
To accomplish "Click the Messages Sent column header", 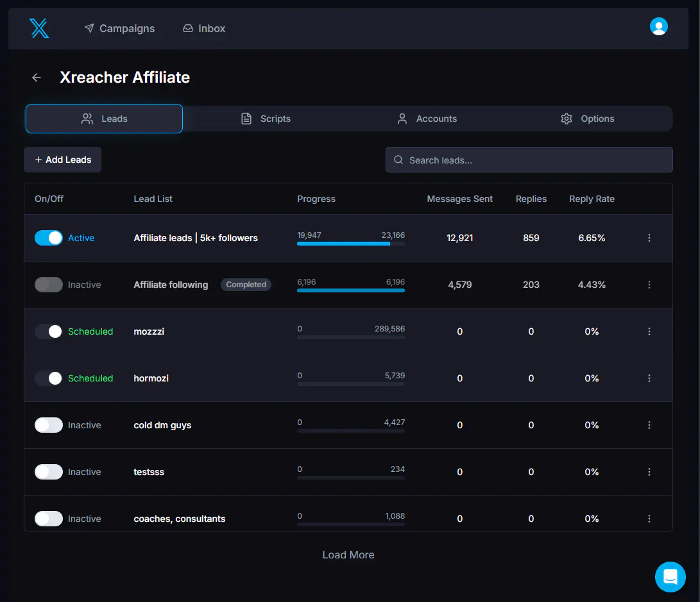I will [460, 199].
